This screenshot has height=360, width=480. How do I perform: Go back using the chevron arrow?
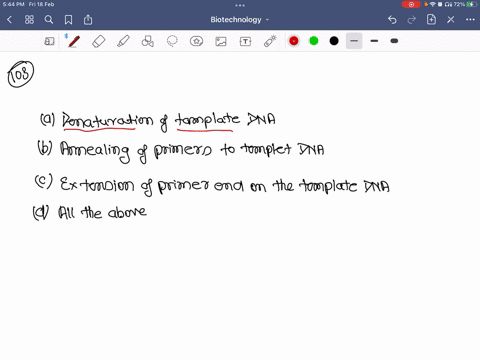9,20
